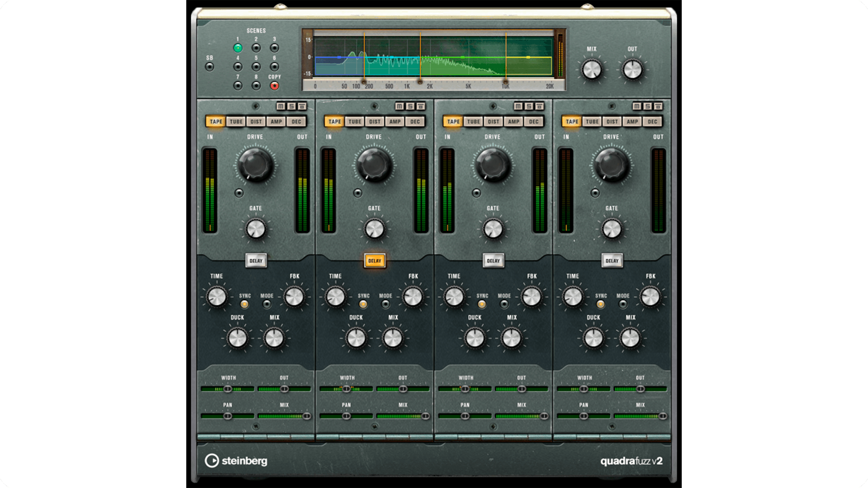Click the band 1 Drive knob
The width and height of the screenshot is (868, 488).
255,164
